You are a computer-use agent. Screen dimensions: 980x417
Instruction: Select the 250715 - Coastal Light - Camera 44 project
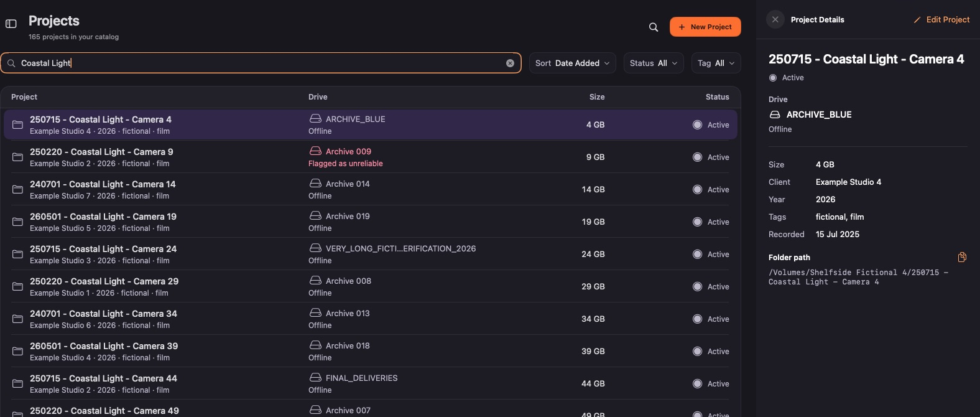point(371,384)
